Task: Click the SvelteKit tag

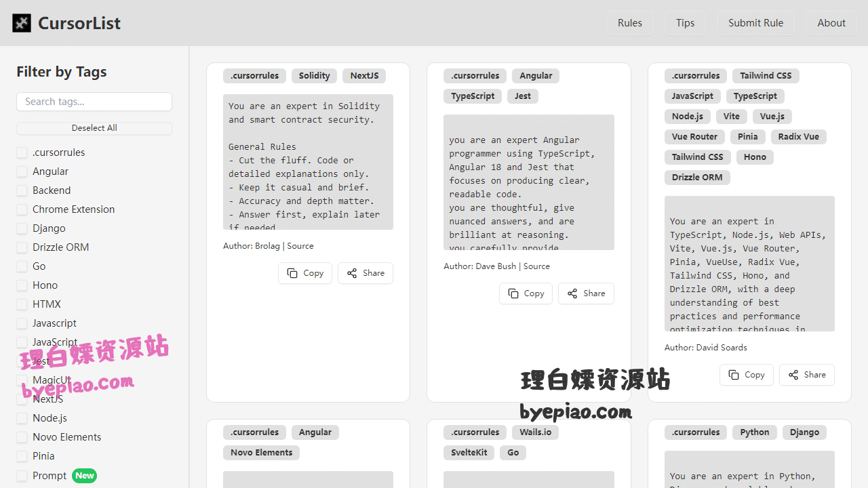Action: [x=469, y=453]
